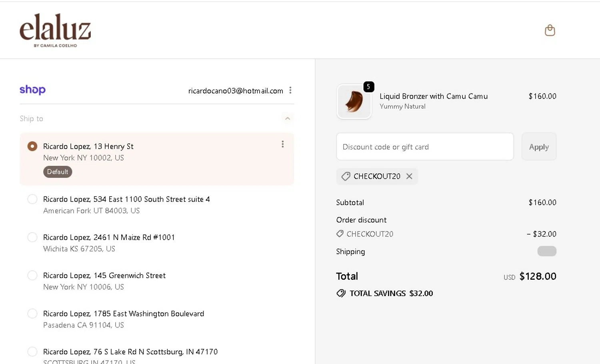Select 13 Henry St address radio

click(32, 146)
